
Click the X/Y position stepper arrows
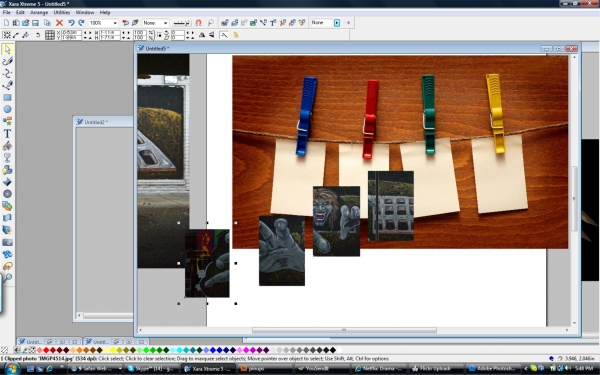point(88,35)
